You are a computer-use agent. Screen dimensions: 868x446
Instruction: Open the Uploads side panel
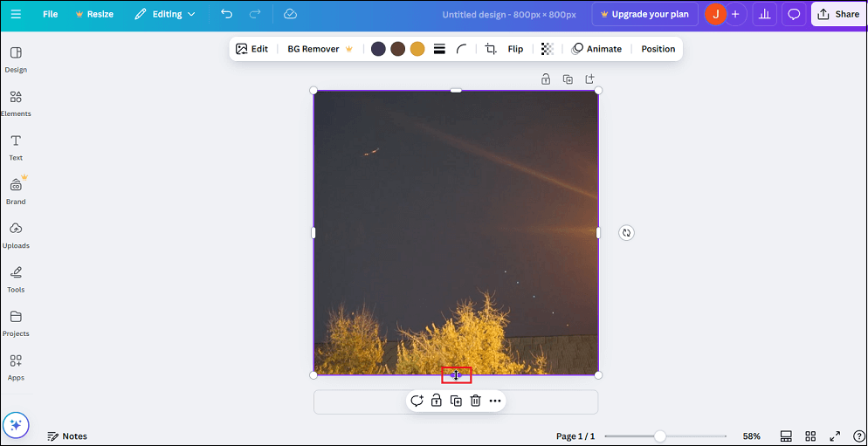pos(16,236)
